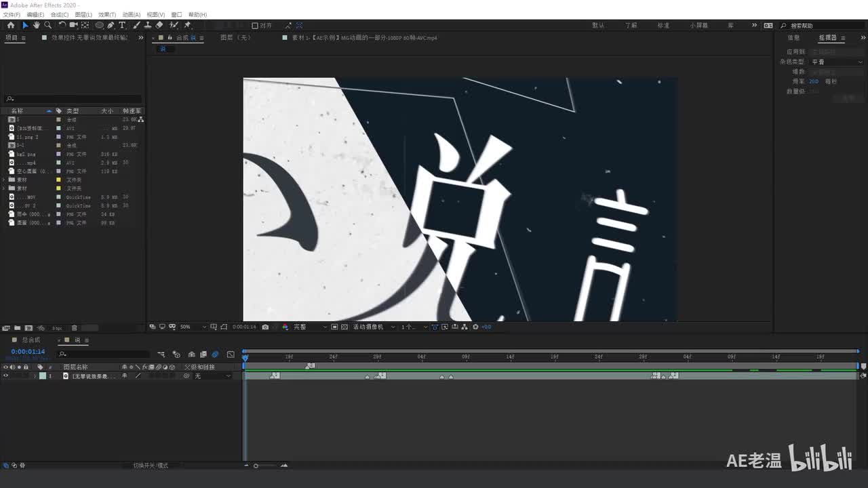Open the 平滑 noise type dropdown
The height and width of the screenshot is (488, 868).
(x=837, y=62)
